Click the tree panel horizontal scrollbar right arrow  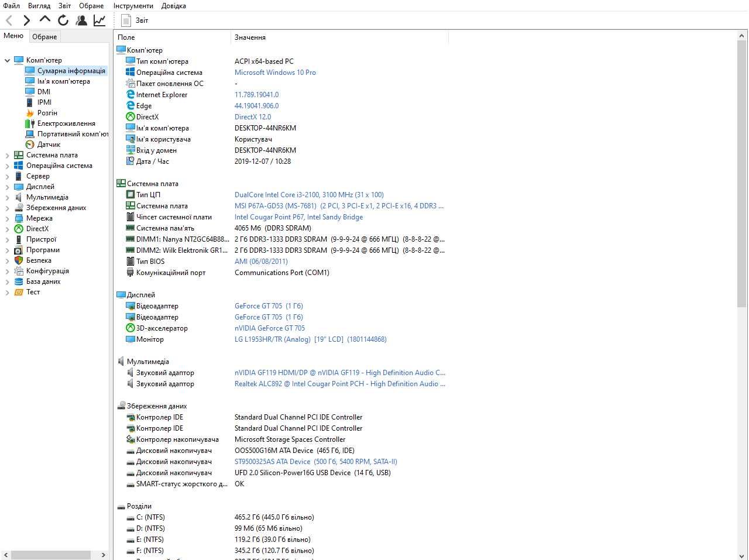tap(104, 555)
